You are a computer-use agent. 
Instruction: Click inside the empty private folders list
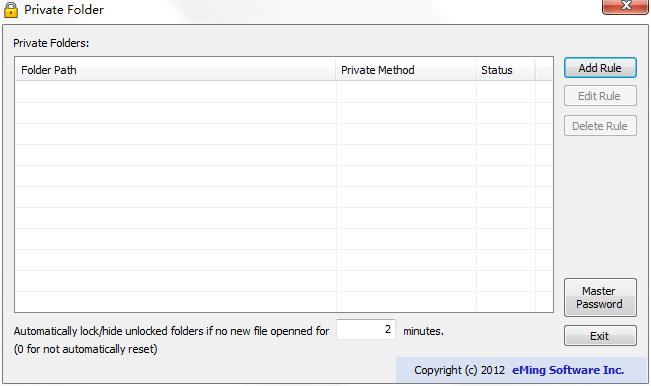pyautogui.click(x=284, y=196)
